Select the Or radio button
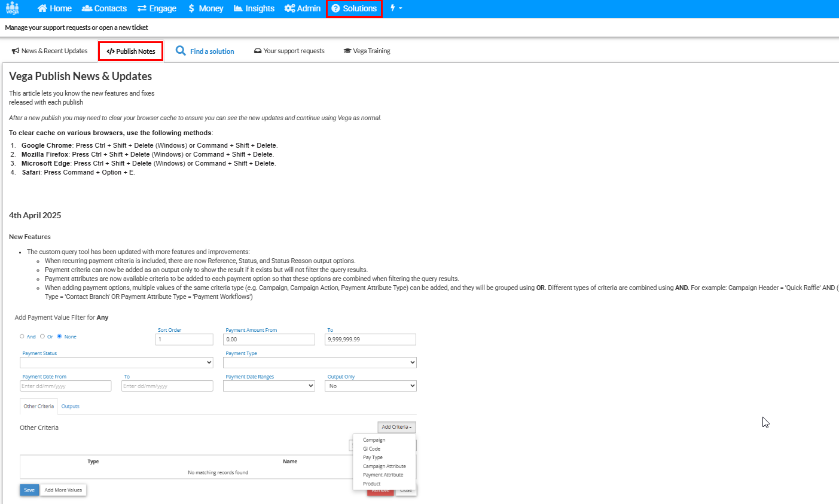This screenshot has width=839, height=504. tap(42, 337)
